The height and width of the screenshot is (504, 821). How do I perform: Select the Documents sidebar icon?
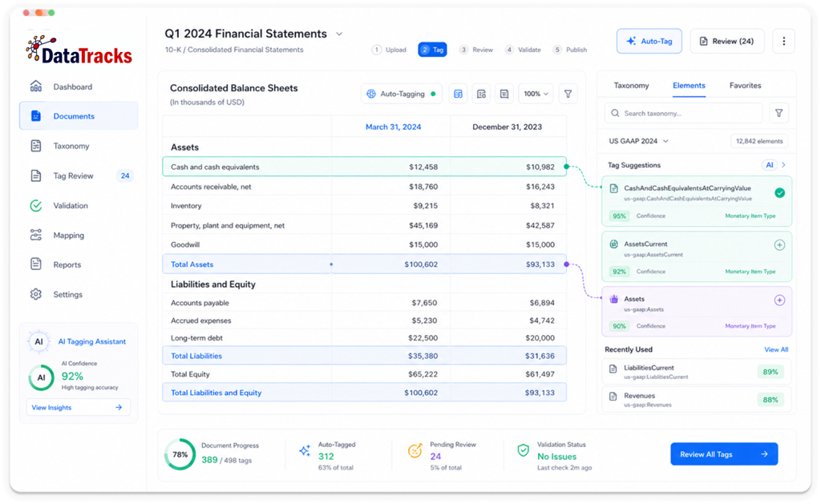point(35,116)
